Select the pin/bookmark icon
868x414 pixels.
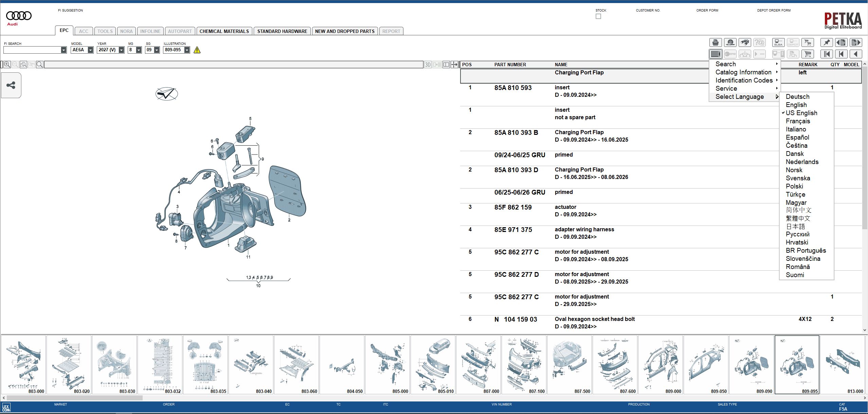pos(827,42)
